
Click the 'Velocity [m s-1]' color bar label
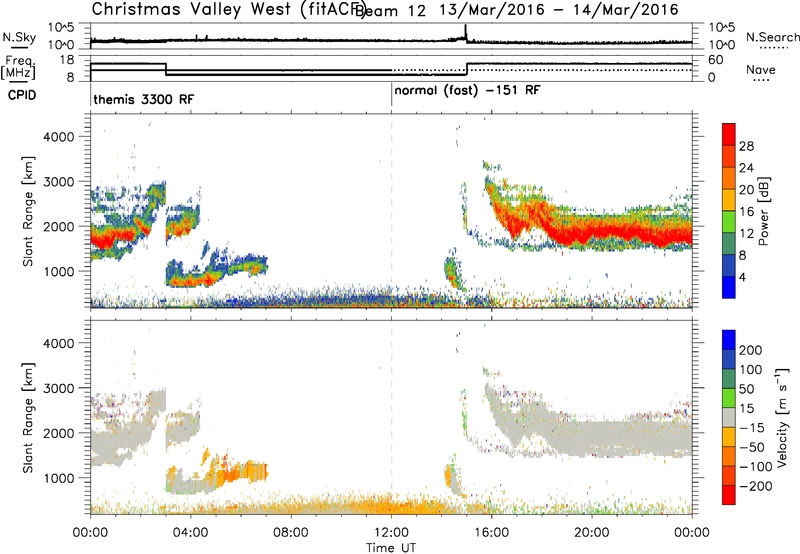pyautogui.click(x=781, y=417)
